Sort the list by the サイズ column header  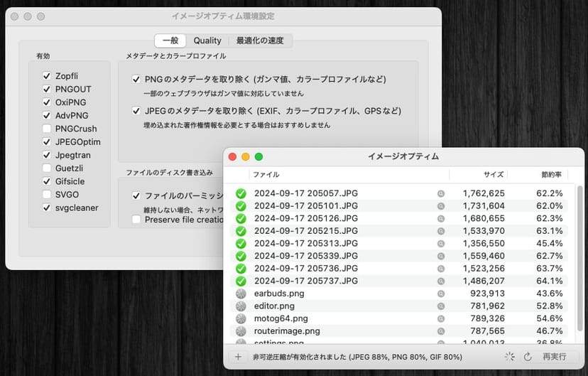click(x=494, y=174)
